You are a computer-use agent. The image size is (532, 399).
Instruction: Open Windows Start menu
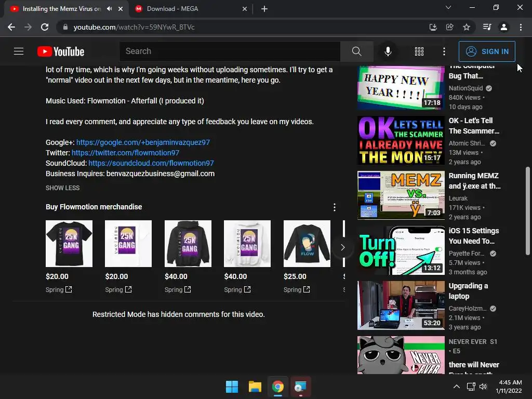232,387
